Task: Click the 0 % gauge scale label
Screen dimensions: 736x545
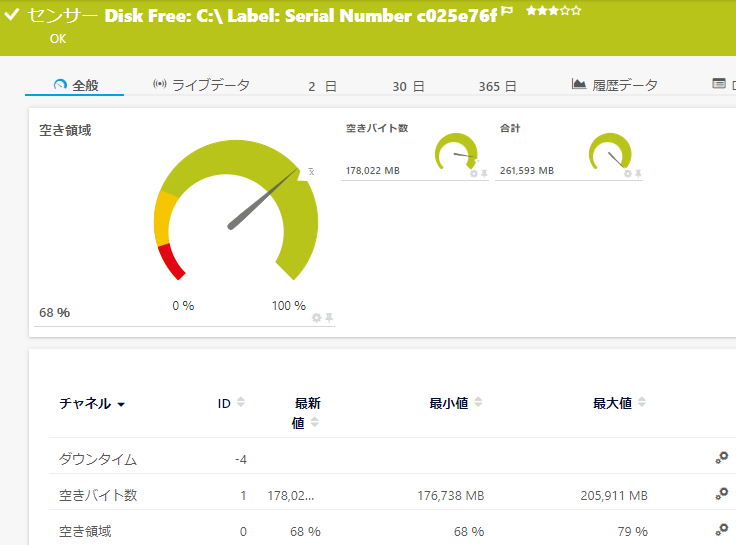Action: (183, 306)
